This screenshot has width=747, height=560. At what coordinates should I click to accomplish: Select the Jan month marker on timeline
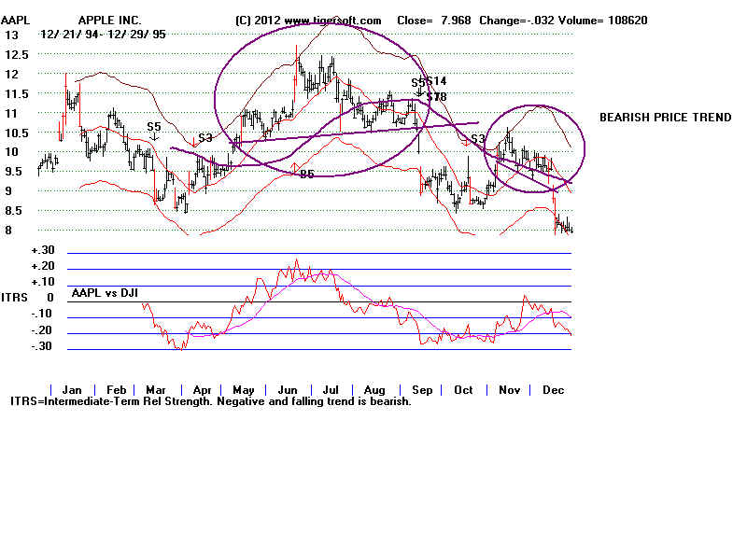[69, 389]
